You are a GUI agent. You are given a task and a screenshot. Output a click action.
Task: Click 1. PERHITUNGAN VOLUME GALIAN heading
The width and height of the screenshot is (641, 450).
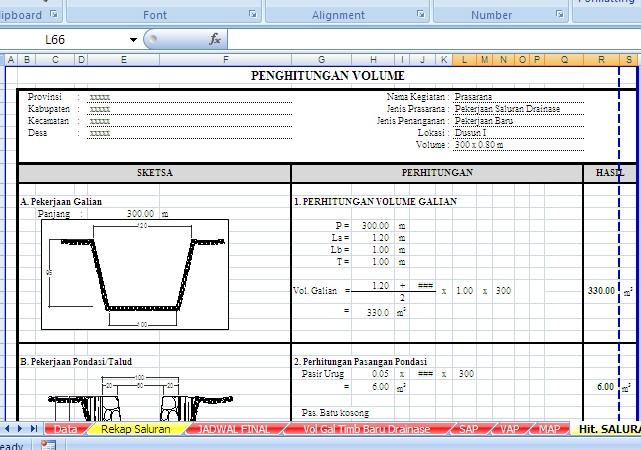click(x=375, y=201)
